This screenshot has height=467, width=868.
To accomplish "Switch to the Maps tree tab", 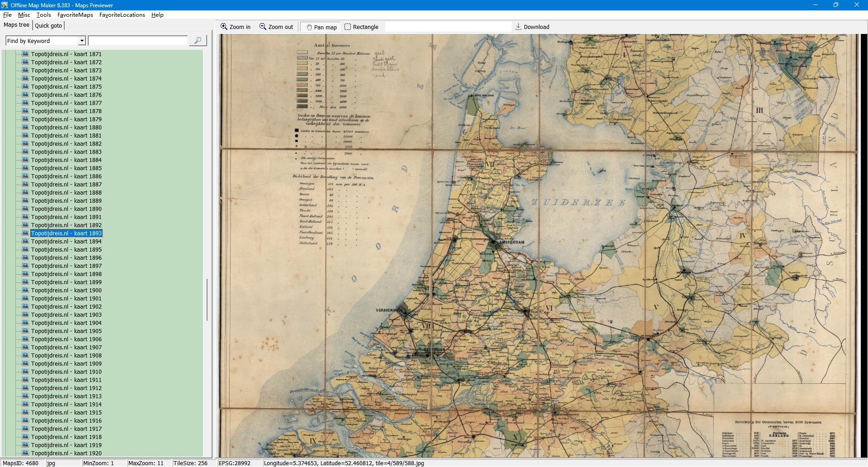I will tap(17, 25).
